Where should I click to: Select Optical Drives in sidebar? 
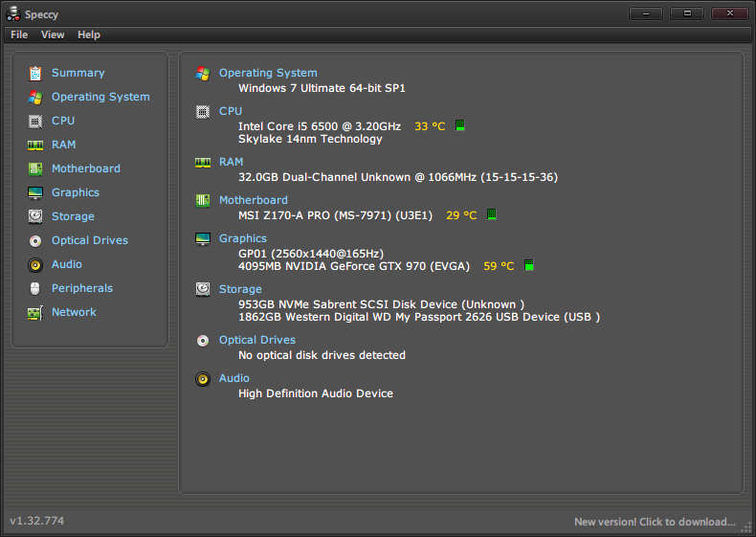click(x=90, y=240)
